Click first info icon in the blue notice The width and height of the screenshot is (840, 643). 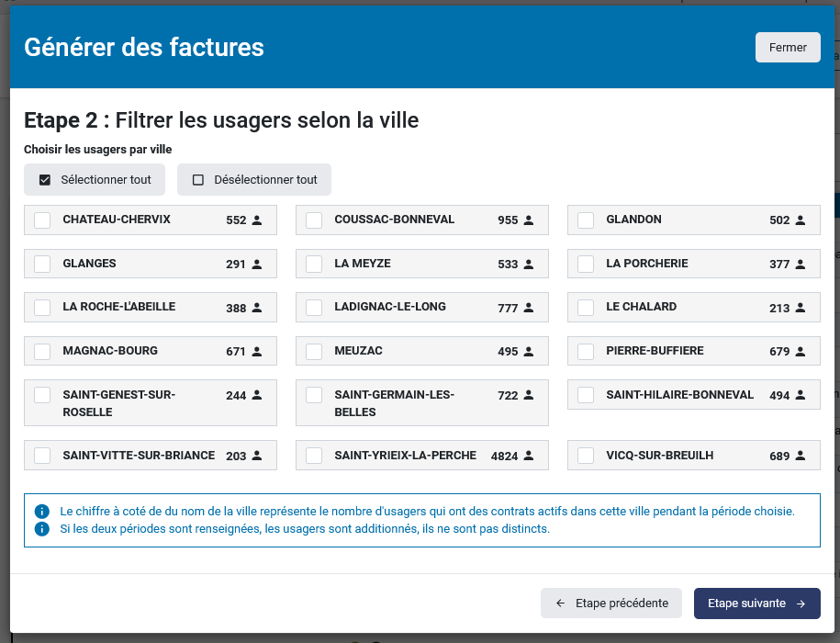pyautogui.click(x=41, y=511)
